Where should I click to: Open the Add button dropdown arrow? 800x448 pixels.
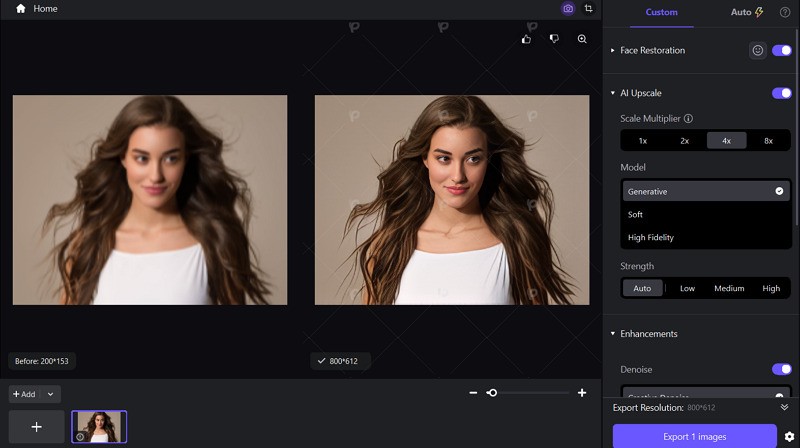point(51,394)
